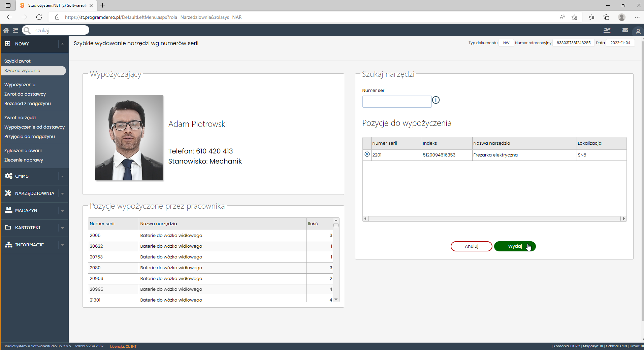The height and width of the screenshot is (350, 644).
Task: Reload the page with browser refresh icon
Action: coord(39,17)
